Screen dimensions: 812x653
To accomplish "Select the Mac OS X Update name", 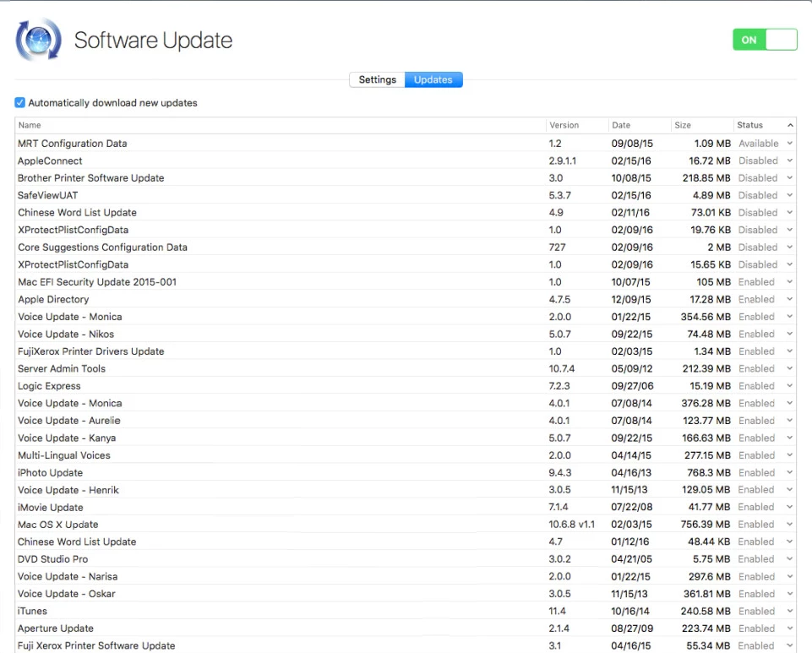I will [58, 525].
